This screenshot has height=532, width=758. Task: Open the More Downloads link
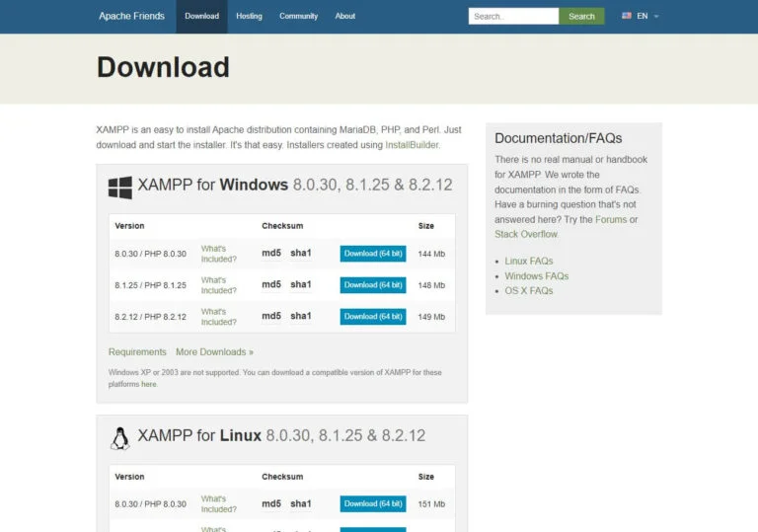tap(214, 352)
